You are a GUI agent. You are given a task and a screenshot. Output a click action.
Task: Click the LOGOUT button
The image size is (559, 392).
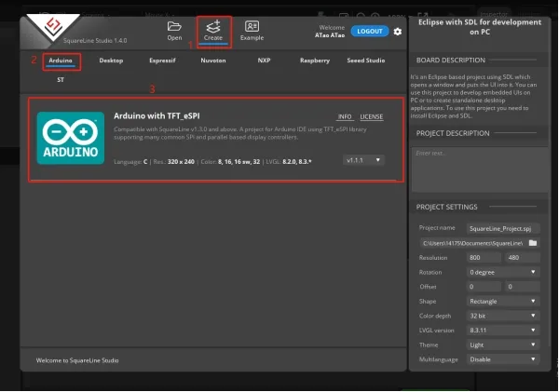pyautogui.click(x=371, y=32)
